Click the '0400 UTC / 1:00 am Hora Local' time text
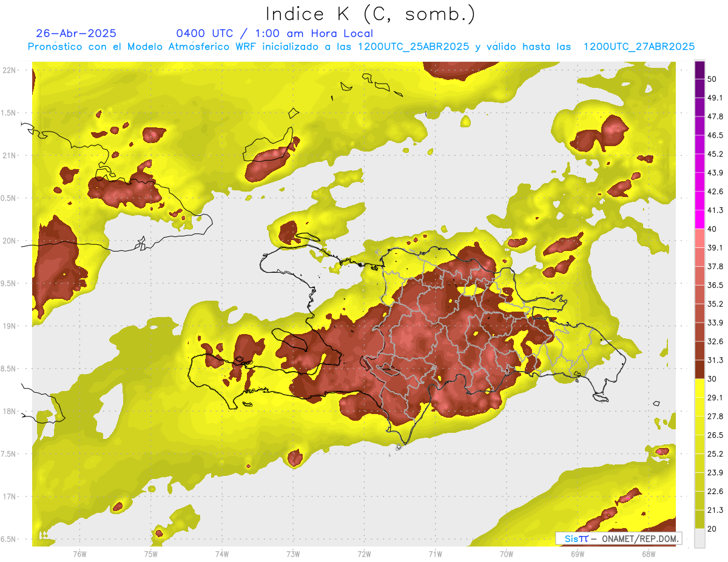The height and width of the screenshot is (562, 728). (x=274, y=33)
